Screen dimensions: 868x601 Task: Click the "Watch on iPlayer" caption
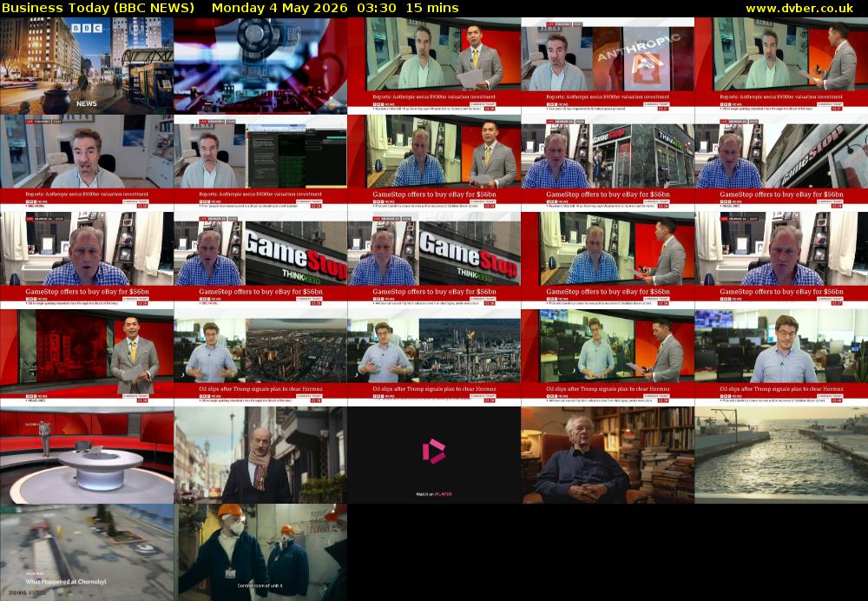pyautogui.click(x=434, y=494)
